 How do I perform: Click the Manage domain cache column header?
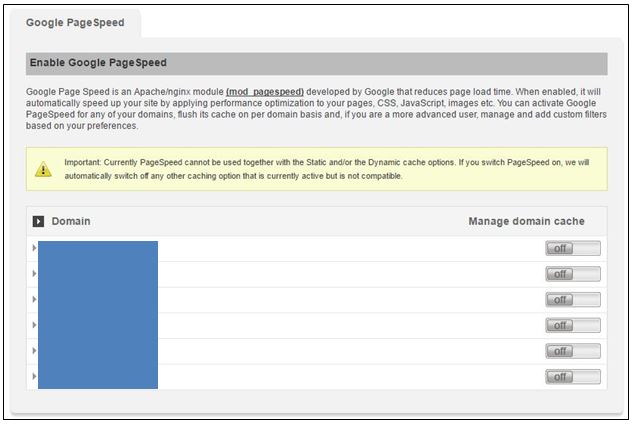coord(526,221)
